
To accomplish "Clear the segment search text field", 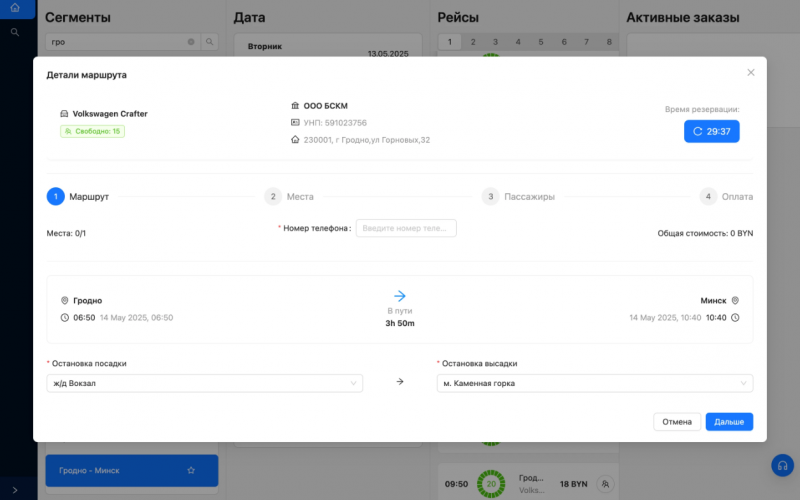I will [191, 42].
